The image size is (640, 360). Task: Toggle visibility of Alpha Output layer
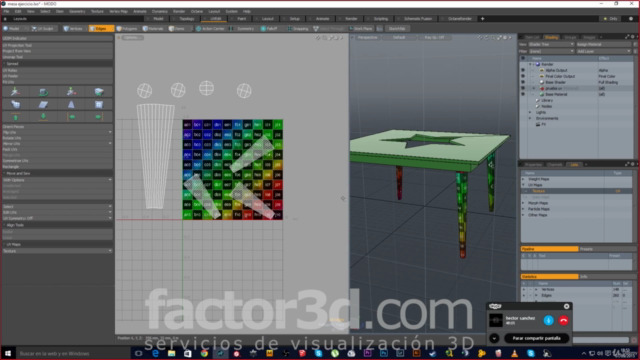[x=523, y=70]
